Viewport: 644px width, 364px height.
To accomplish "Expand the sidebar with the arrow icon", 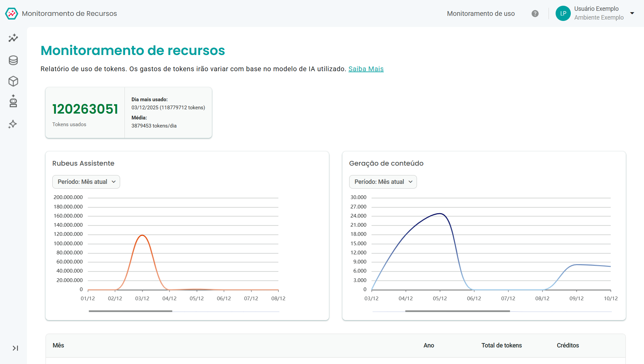I will (x=15, y=348).
